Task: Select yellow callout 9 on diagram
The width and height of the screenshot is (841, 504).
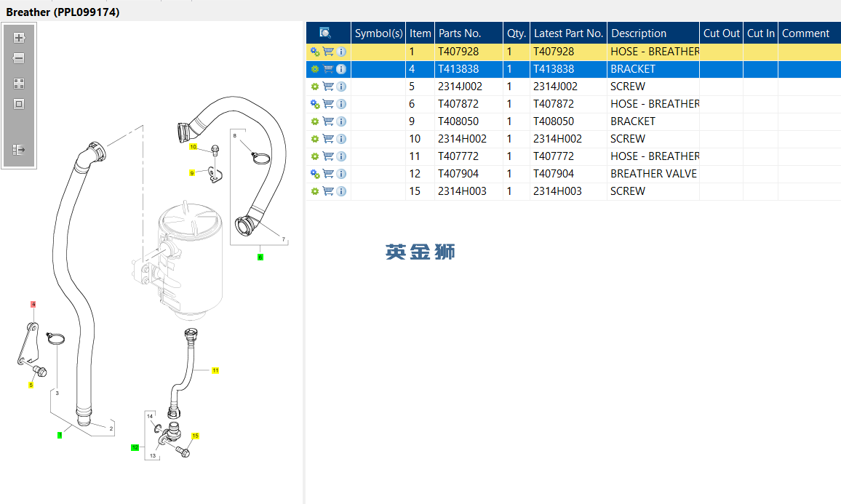Action: (x=192, y=173)
